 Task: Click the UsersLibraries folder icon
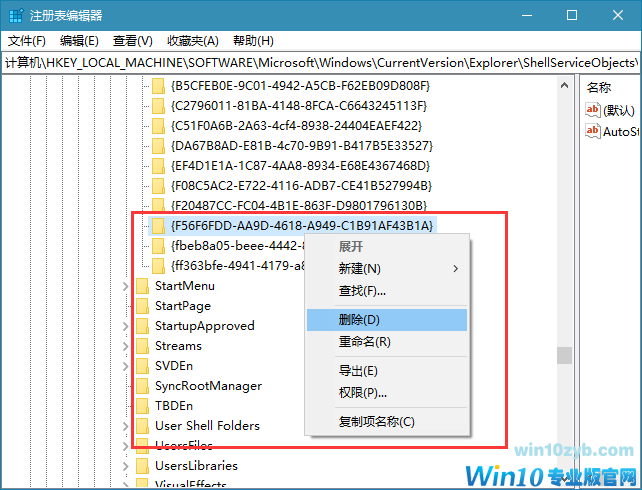(x=142, y=466)
